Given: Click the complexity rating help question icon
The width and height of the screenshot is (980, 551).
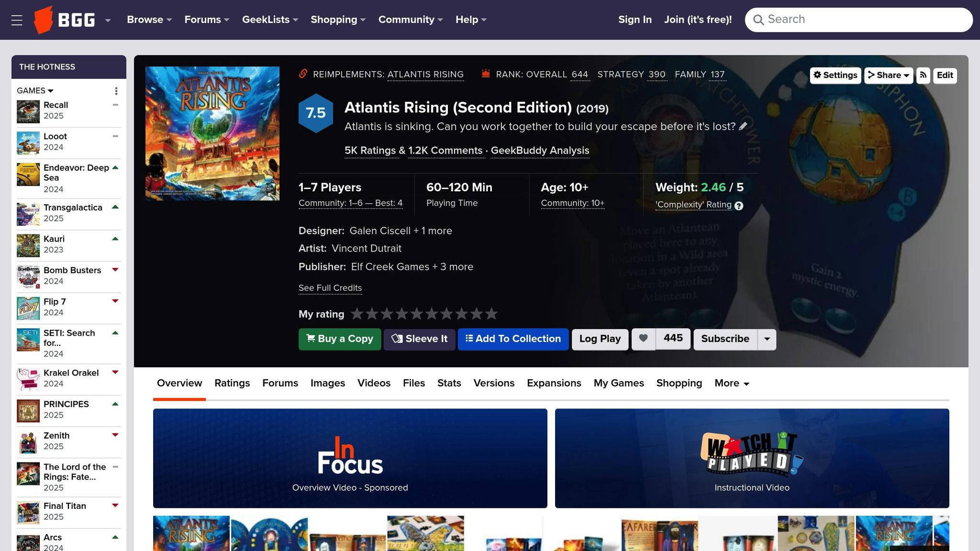Looking at the screenshot, I should coord(739,206).
